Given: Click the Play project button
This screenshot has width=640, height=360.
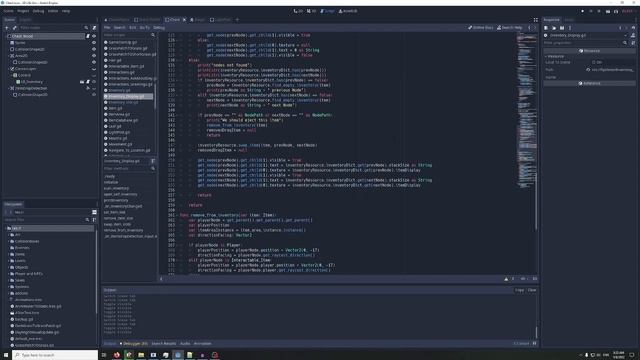Looking at the screenshot, I should coord(582,11).
